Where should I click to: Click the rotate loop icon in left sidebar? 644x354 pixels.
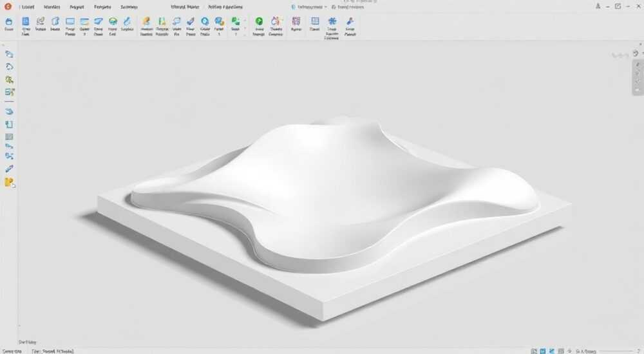9,66
